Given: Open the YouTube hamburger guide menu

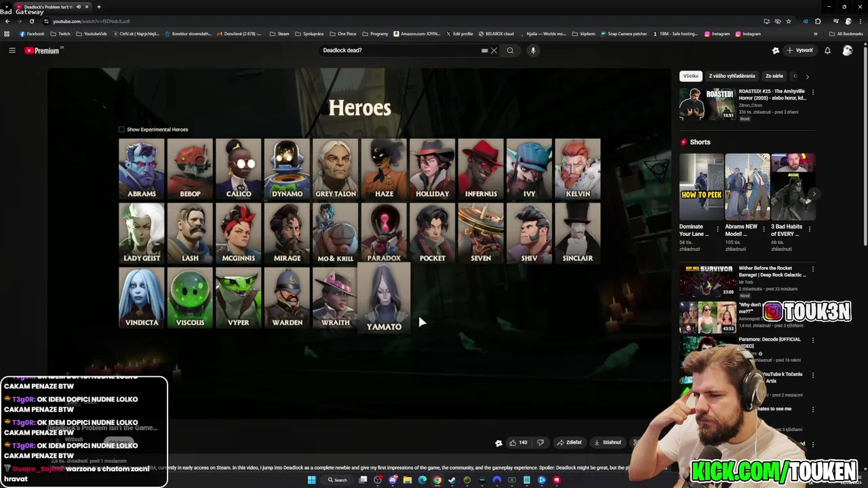Looking at the screenshot, I should (12, 50).
